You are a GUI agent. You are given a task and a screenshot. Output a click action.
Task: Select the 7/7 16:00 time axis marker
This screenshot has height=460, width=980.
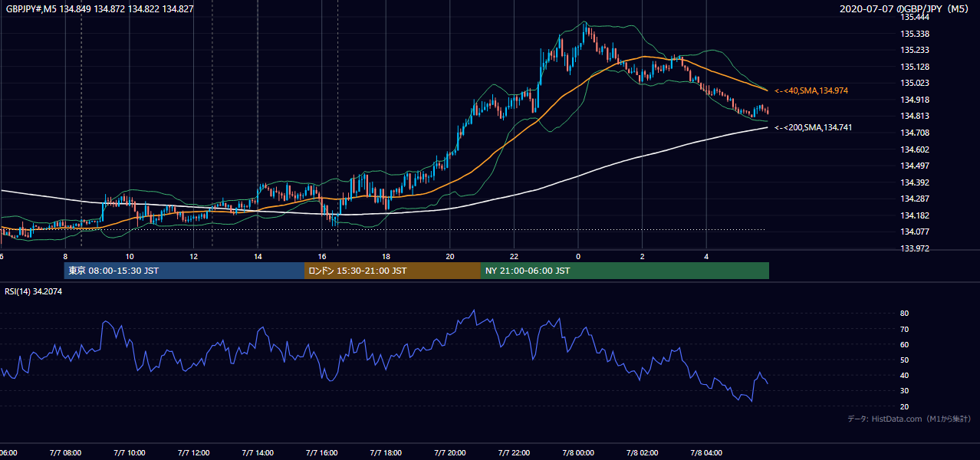(322, 453)
